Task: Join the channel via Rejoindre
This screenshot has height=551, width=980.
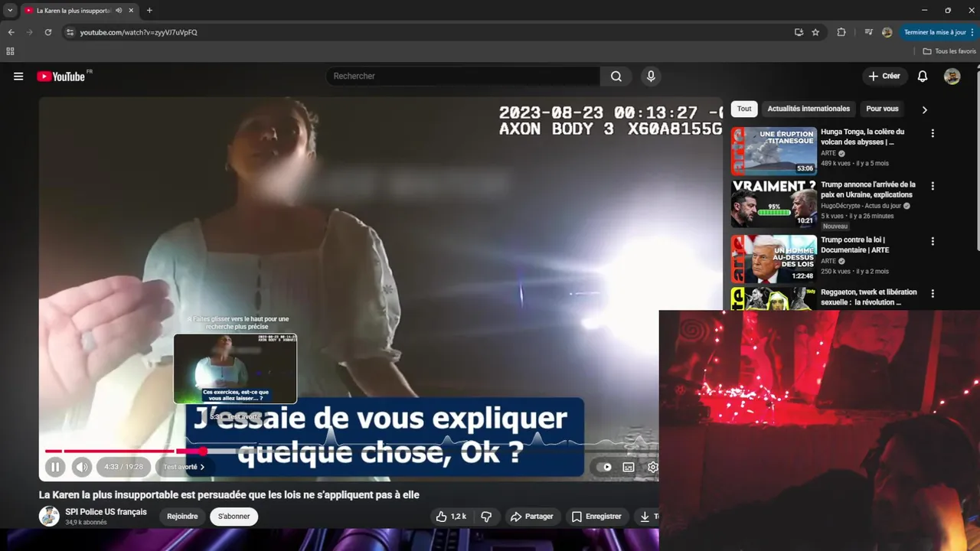Action: (182, 517)
